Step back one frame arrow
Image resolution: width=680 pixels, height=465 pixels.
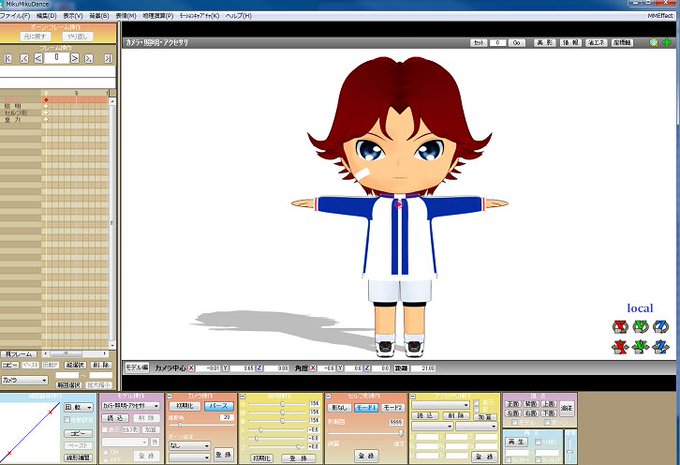(x=38, y=58)
